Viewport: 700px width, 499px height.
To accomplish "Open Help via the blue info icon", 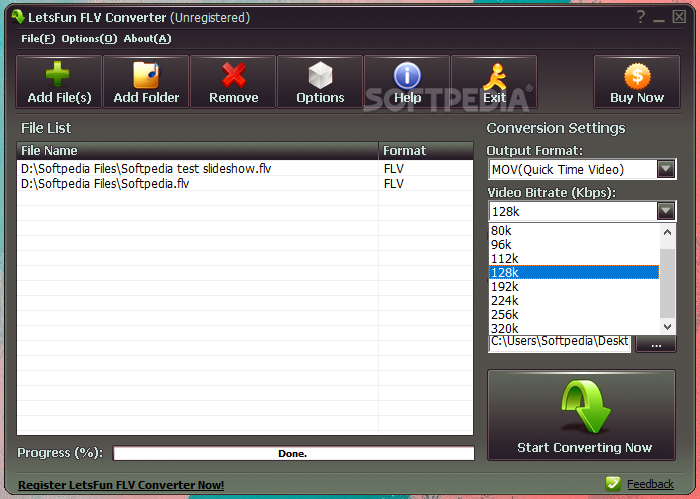I will point(407,82).
